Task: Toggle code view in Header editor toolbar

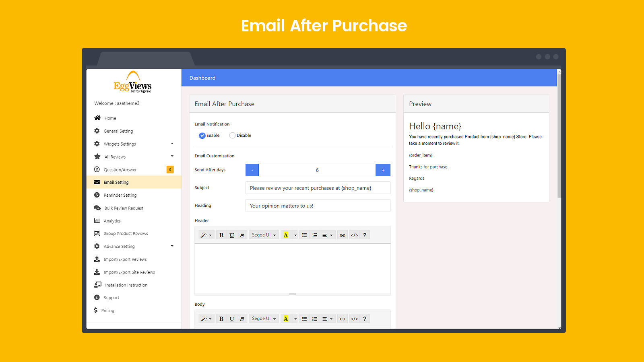Action: (354, 235)
